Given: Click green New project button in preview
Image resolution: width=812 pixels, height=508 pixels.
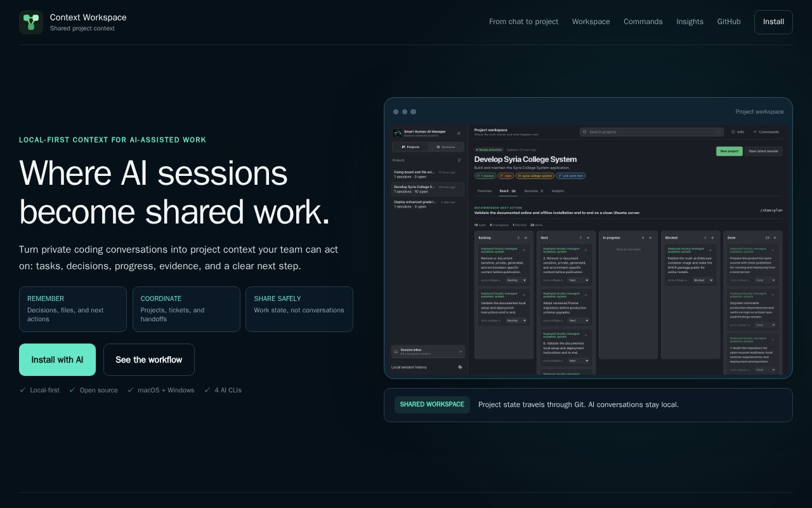Looking at the screenshot, I should coord(730,151).
